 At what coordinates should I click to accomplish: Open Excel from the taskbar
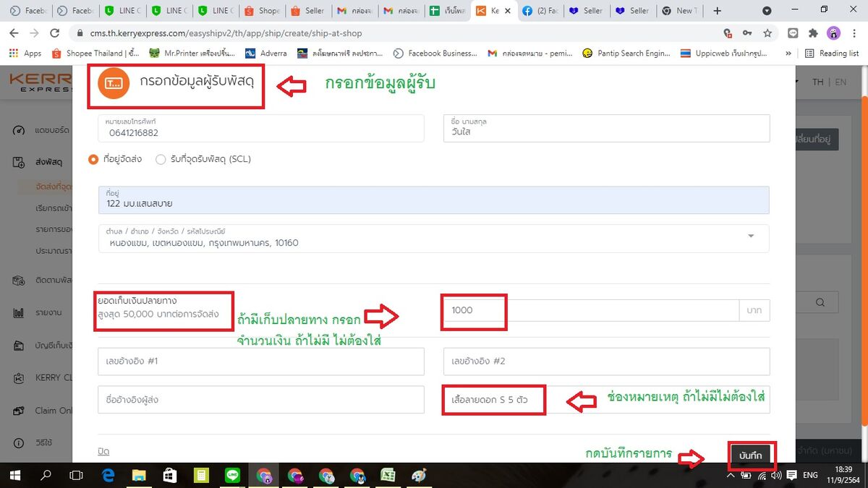click(x=388, y=475)
